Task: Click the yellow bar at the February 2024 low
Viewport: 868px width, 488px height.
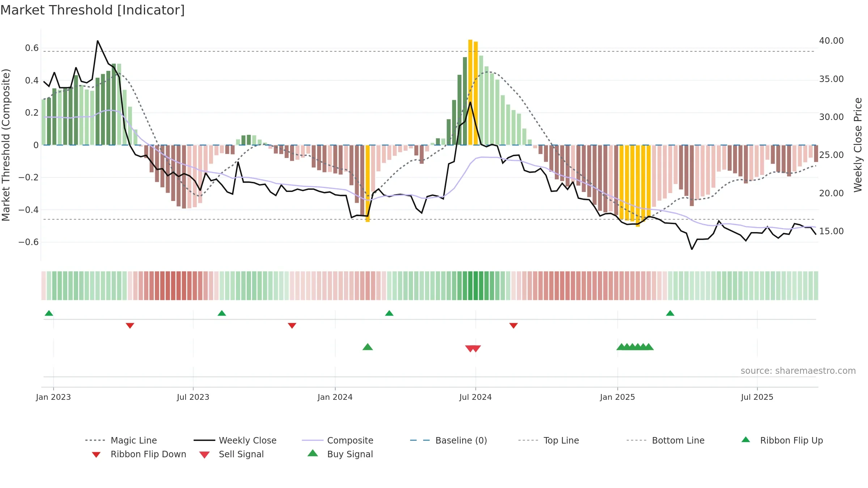Action: coord(367,184)
